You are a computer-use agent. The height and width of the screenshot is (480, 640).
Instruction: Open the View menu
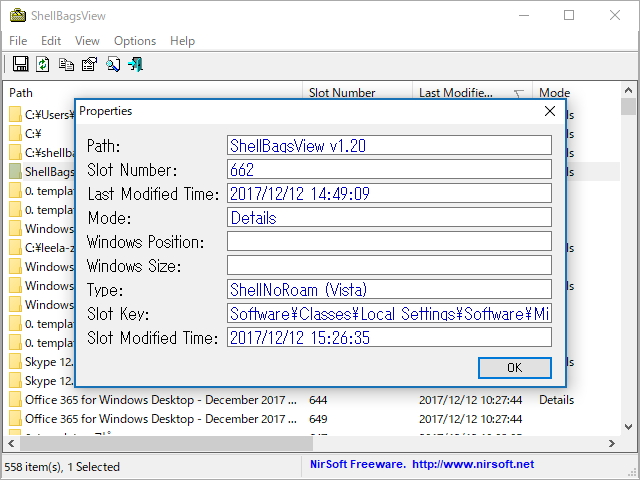click(87, 41)
